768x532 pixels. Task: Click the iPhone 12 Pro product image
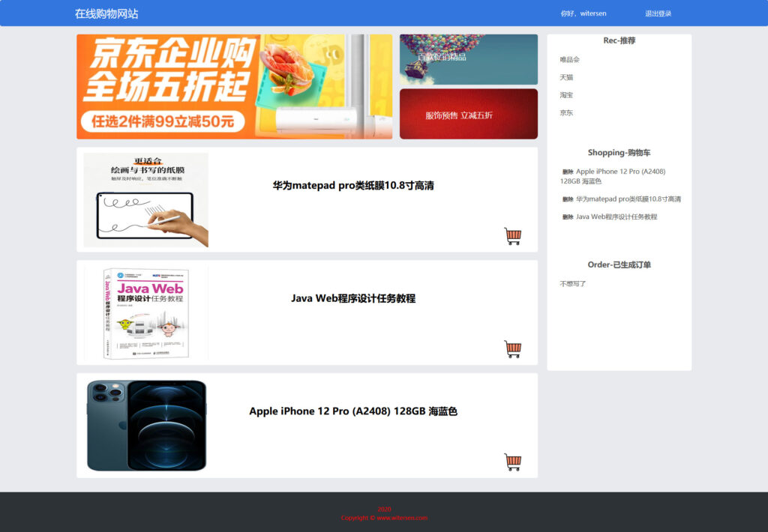tap(146, 426)
